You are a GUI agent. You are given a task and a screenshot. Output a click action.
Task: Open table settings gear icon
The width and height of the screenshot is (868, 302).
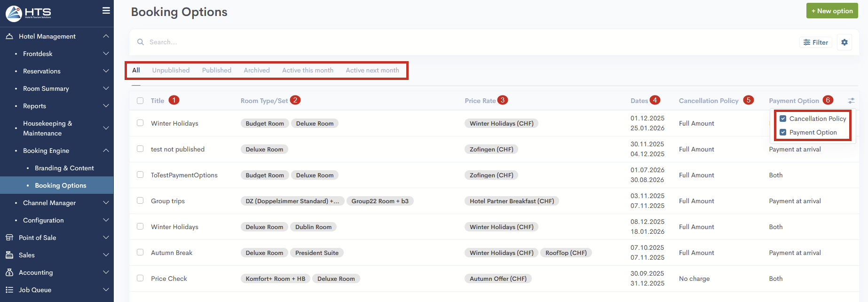point(844,42)
